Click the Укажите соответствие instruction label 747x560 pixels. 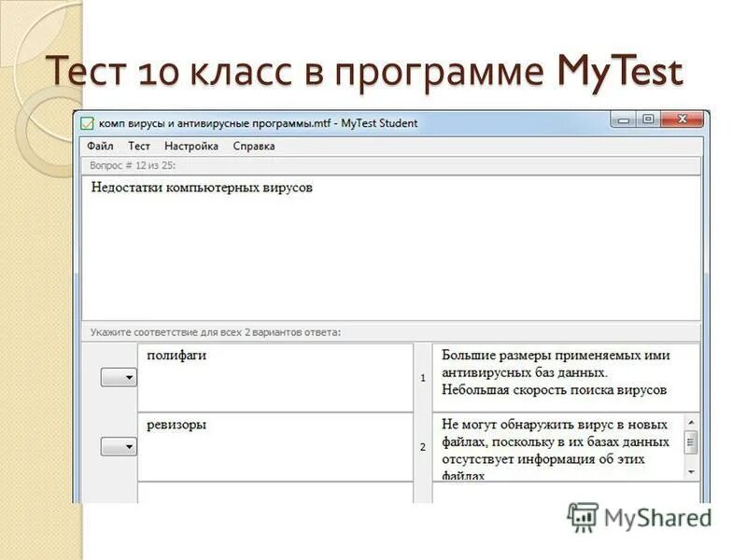[216, 332]
